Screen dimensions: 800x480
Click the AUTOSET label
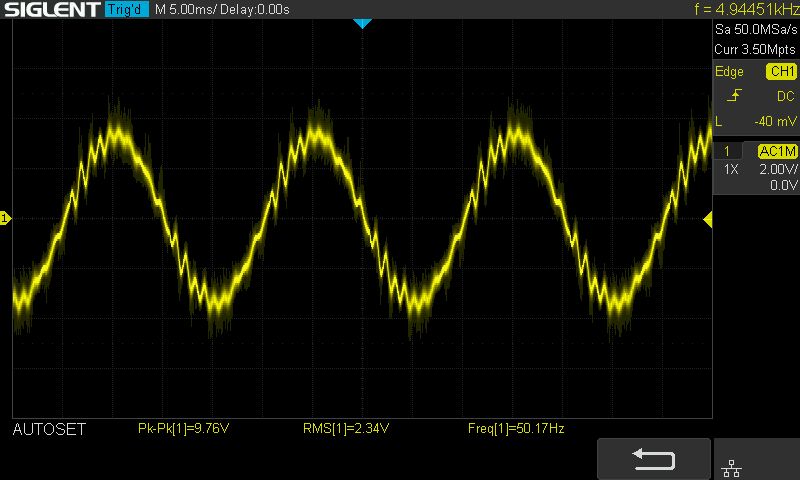click(x=49, y=429)
